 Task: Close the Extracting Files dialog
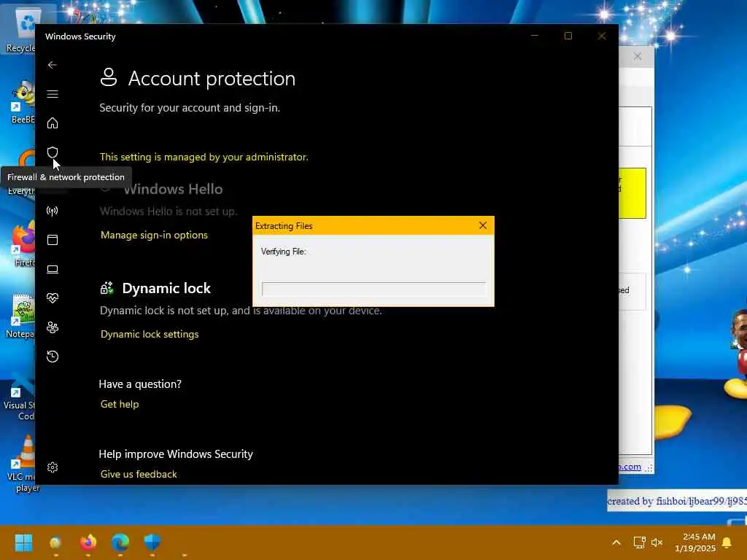click(483, 226)
